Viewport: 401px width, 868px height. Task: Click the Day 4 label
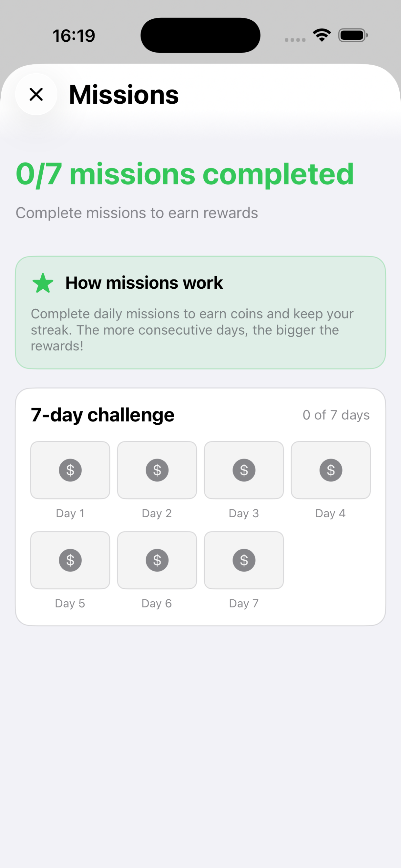(x=331, y=513)
